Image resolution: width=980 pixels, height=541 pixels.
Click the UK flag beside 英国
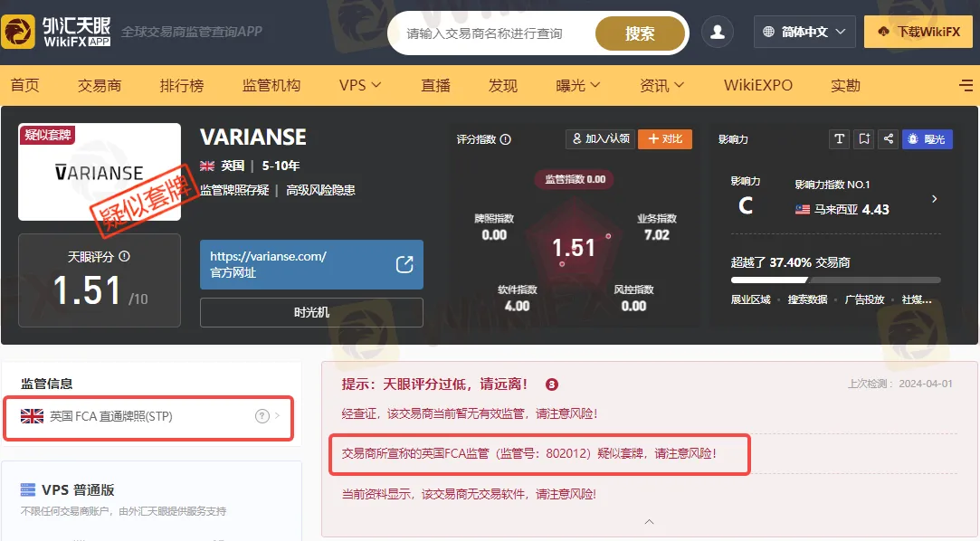coord(207,166)
